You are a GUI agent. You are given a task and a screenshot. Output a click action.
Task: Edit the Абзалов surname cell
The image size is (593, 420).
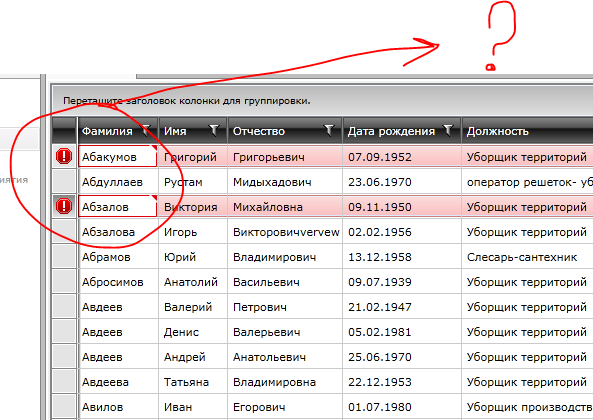point(118,206)
